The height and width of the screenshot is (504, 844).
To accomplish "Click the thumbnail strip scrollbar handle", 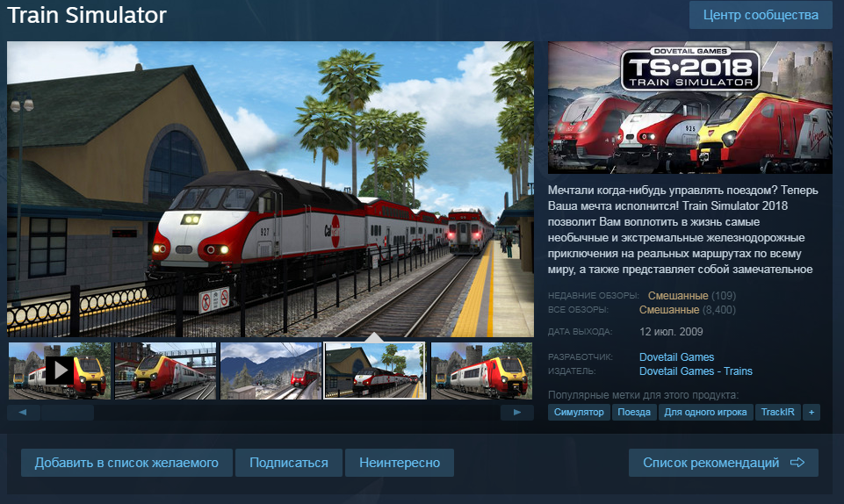I will 68,413.
